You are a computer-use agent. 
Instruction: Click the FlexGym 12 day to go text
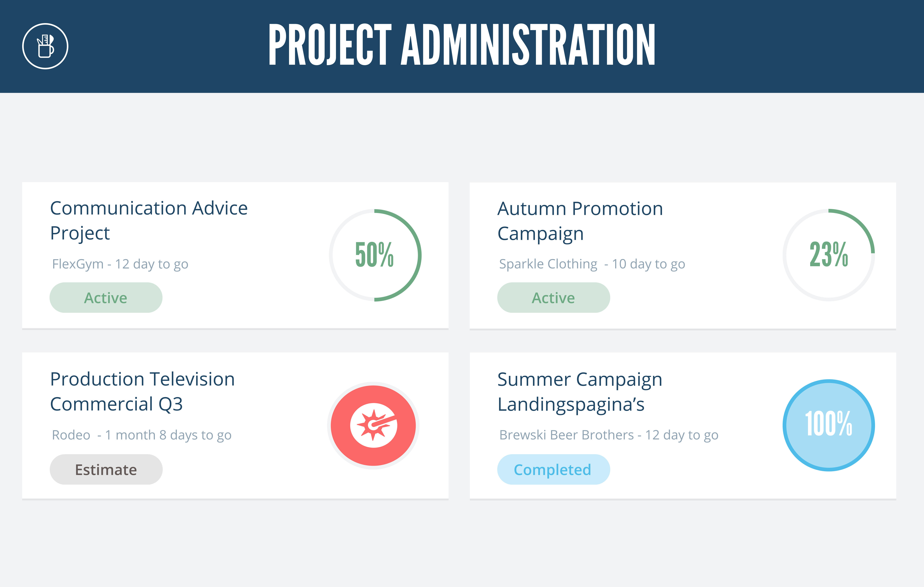tap(120, 264)
